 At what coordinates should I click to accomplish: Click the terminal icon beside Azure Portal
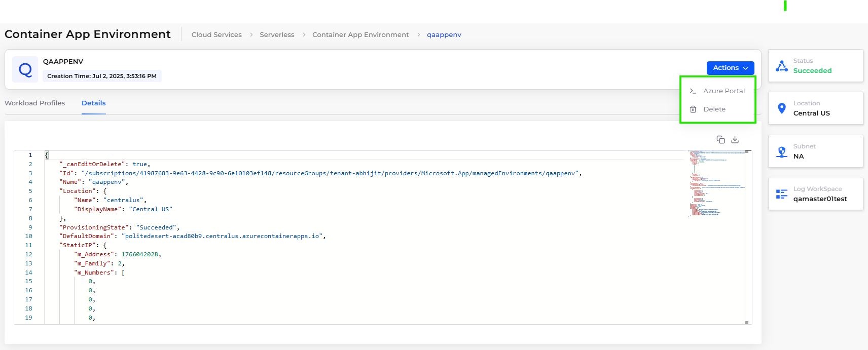click(x=693, y=91)
